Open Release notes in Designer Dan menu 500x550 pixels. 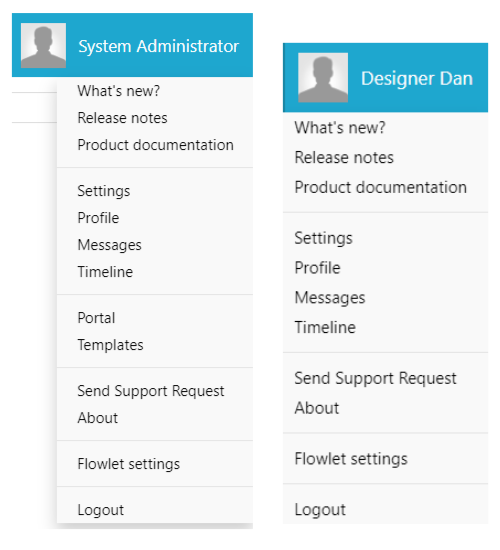(344, 157)
